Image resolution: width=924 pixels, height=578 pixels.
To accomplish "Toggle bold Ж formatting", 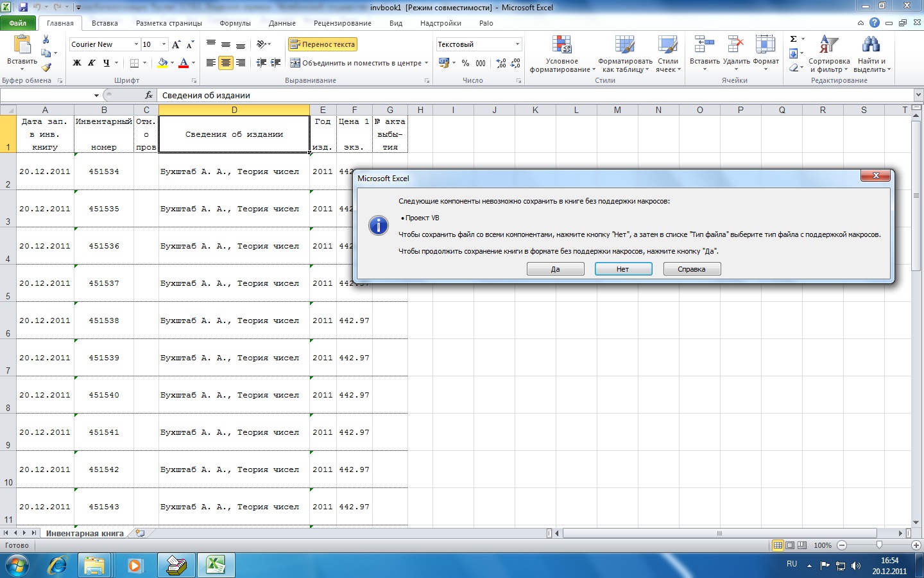I will pos(77,63).
